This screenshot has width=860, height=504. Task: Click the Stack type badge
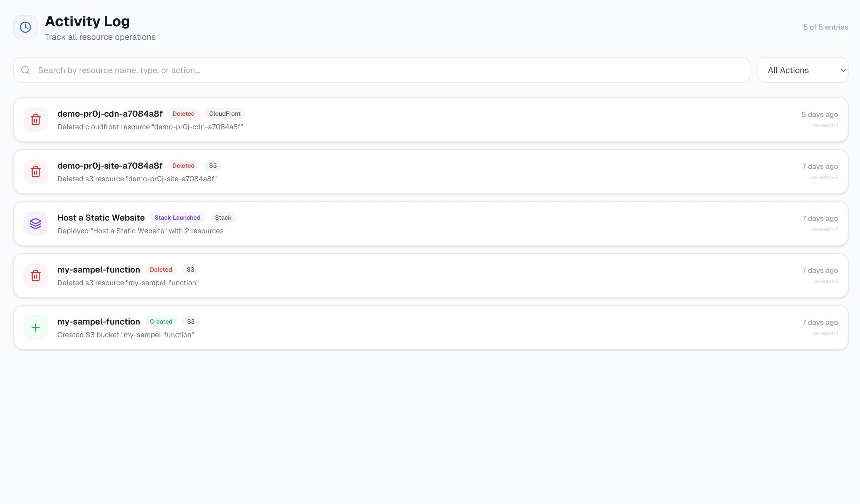point(223,218)
